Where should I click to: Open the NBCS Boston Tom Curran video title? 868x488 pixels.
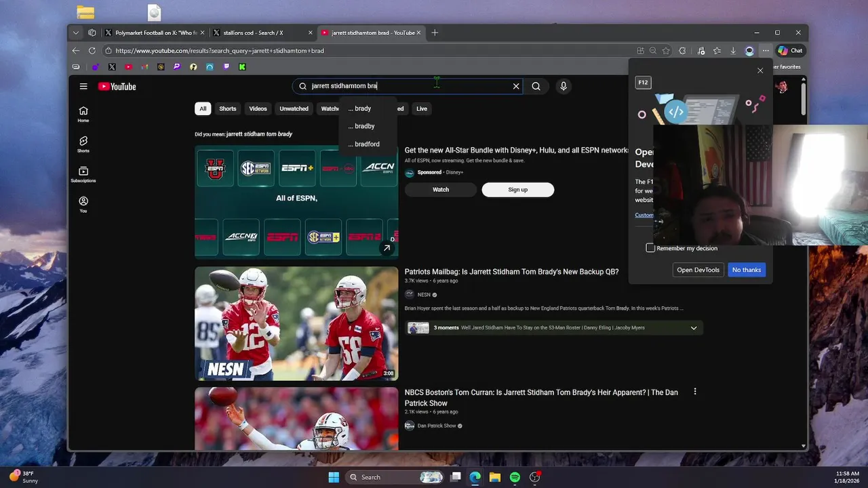pos(541,398)
